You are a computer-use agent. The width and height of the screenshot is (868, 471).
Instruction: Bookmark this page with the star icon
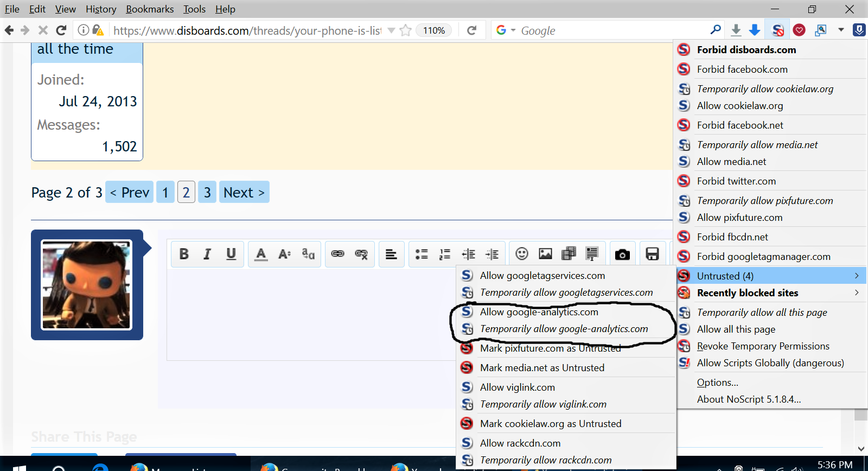point(405,30)
